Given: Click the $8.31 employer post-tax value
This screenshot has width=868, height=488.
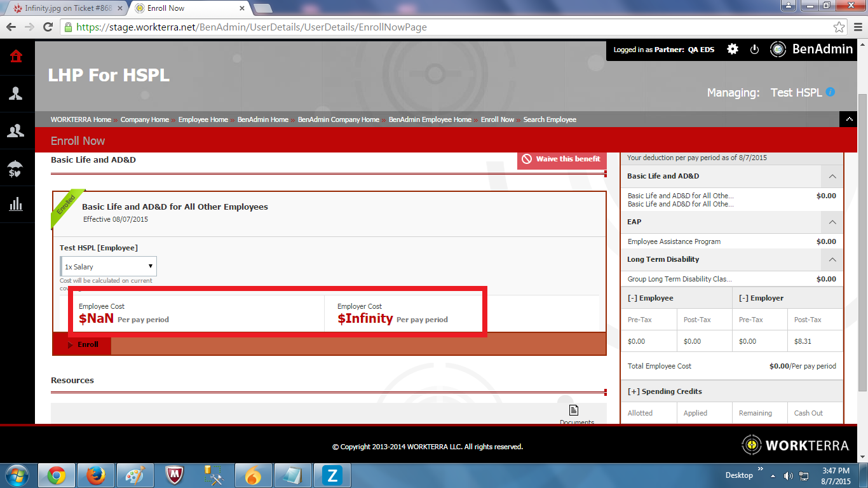Looking at the screenshot, I should (x=803, y=341).
